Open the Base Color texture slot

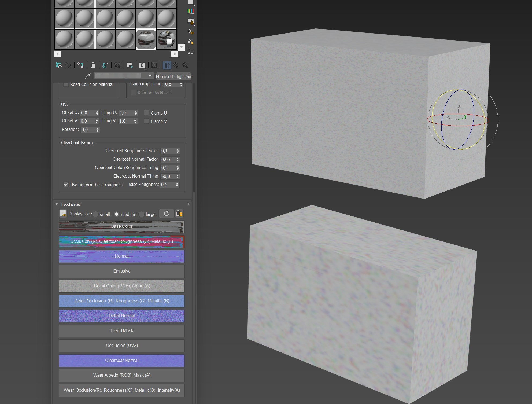122,226
